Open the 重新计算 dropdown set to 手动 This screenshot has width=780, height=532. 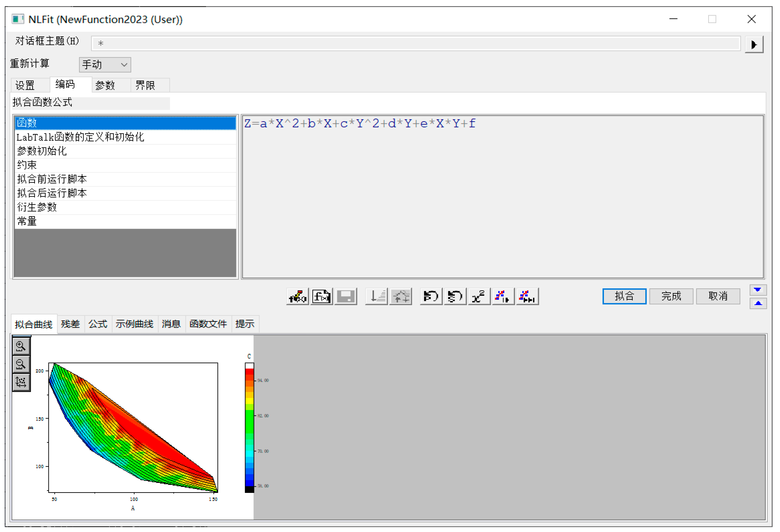[105, 64]
